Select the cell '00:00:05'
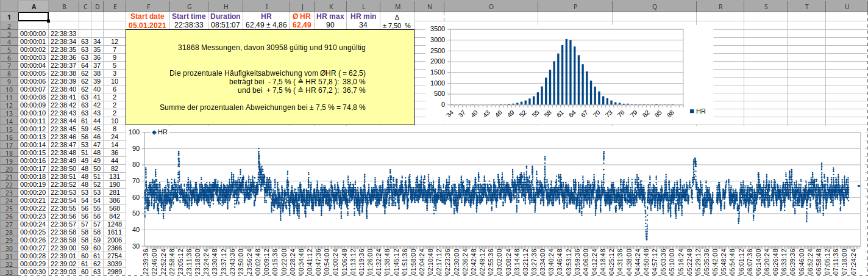Image resolution: width=868 pixels, height=276 pixels. coord(34,73)
